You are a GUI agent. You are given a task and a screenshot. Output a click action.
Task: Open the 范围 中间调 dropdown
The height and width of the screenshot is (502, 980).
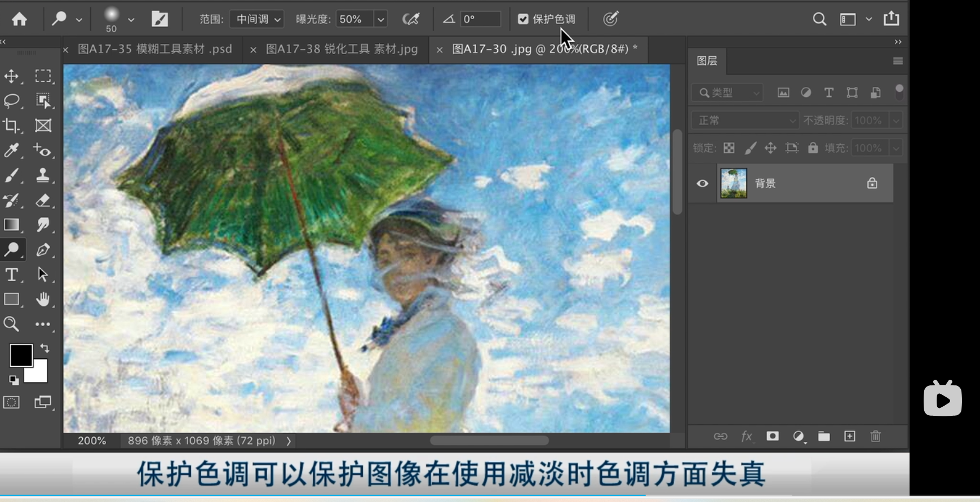(x=257, y=19)
